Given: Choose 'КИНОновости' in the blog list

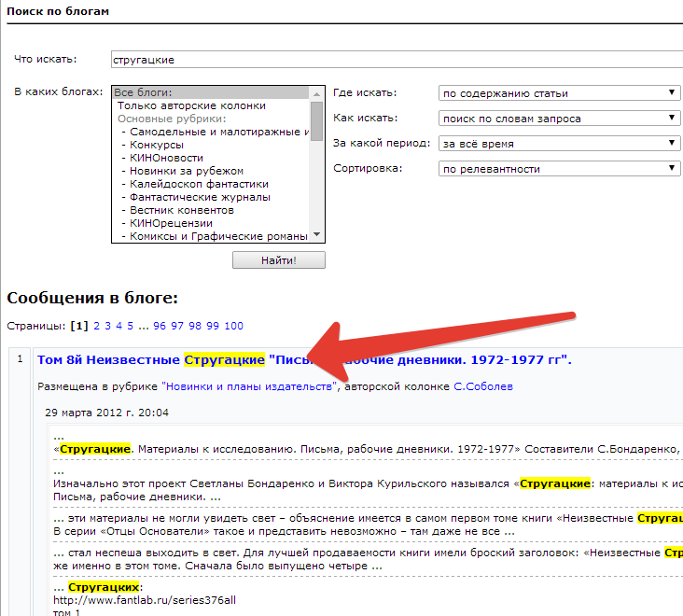Looking at the screenshot, I should point(166,158).
